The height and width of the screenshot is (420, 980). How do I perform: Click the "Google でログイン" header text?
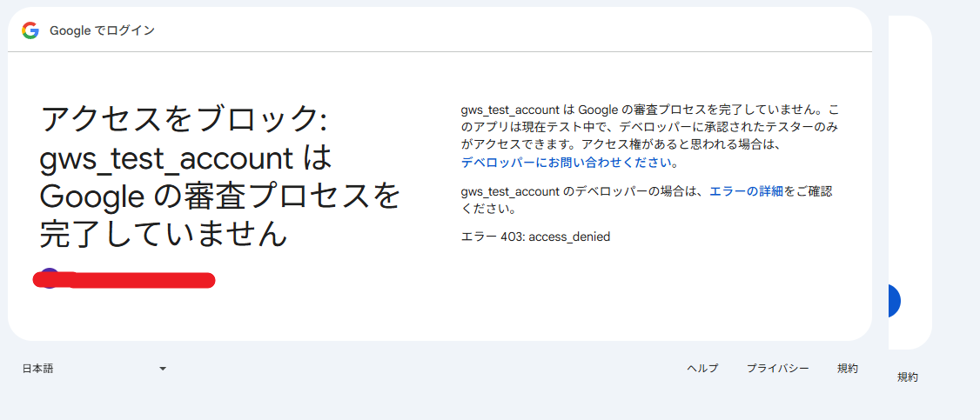click(x=102, y=30)
